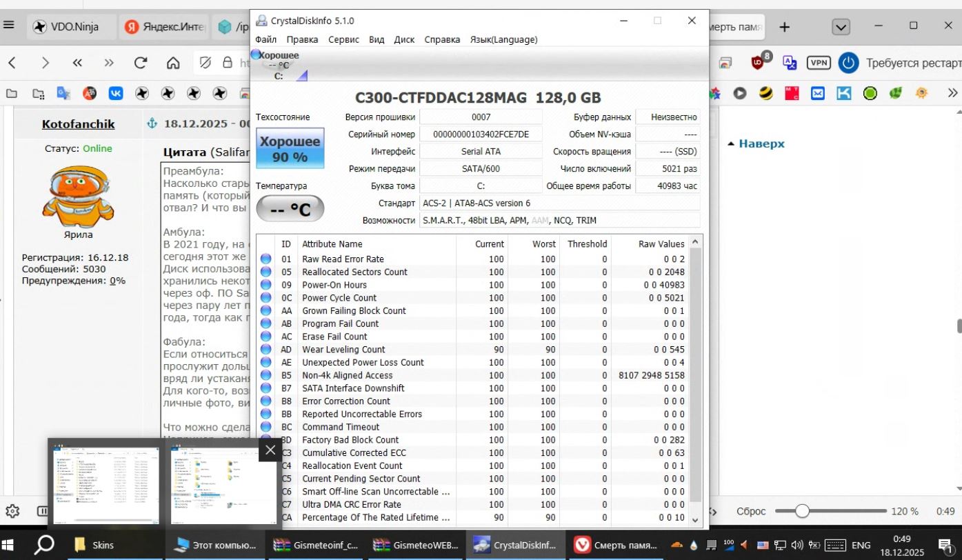Select the Reallocated Sectors Count attribute row
Screen dimensions: 962x560
pos(472,272)
